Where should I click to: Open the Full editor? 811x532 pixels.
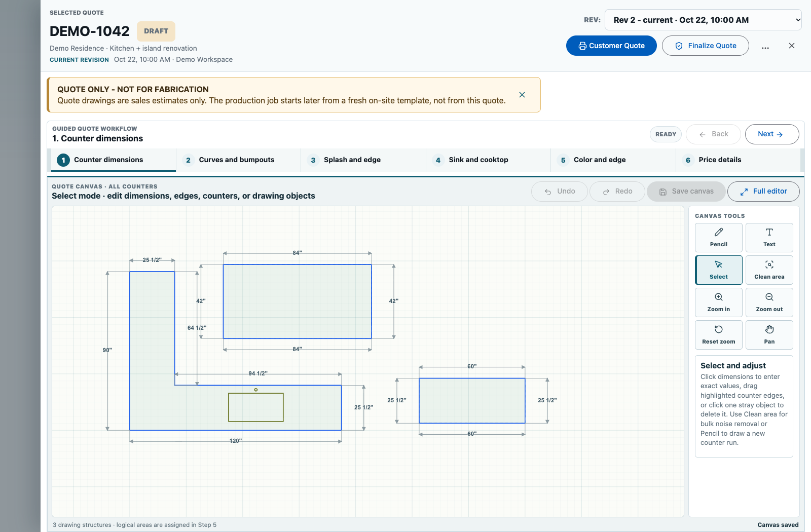pos(763,192)
